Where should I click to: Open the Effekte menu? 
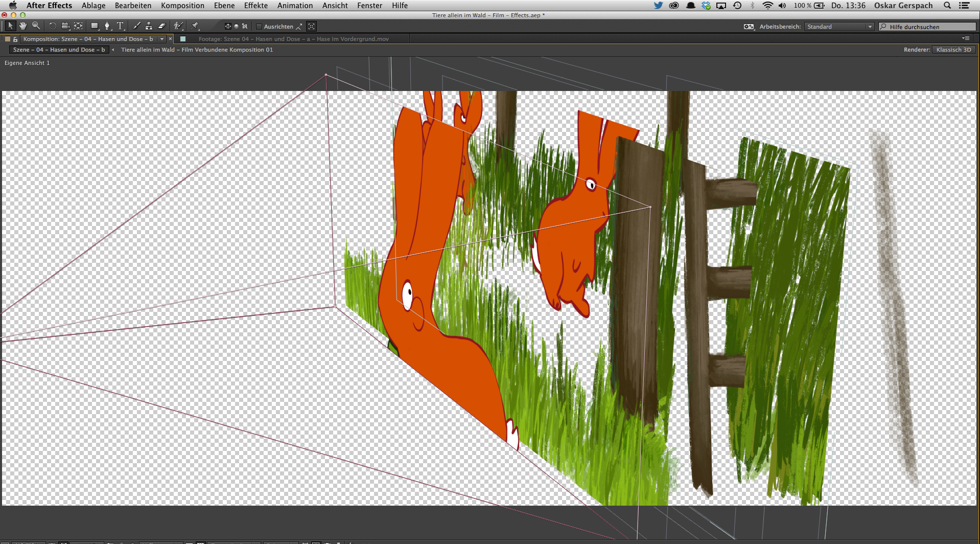click(256, 5)
